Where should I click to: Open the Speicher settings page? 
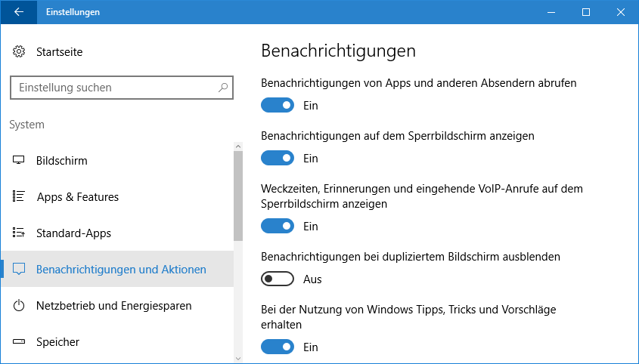57,342
